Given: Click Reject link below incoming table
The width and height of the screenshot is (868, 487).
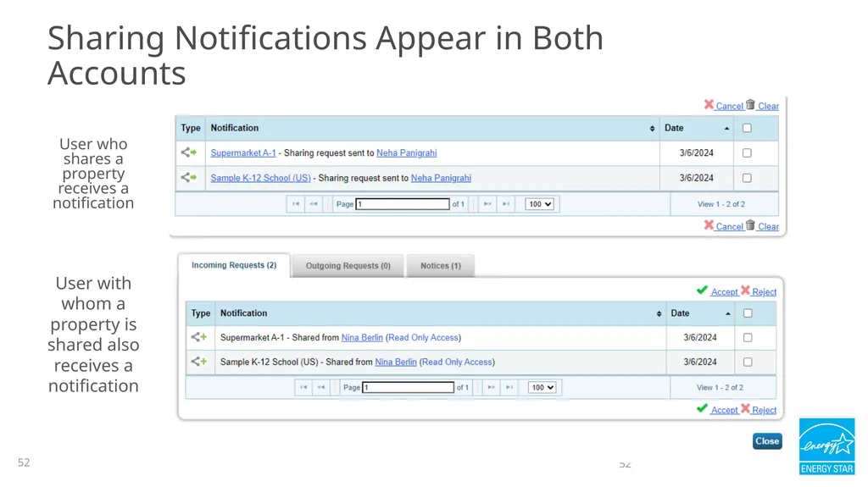Looking at the screenshot, I should tap(765, 410).
